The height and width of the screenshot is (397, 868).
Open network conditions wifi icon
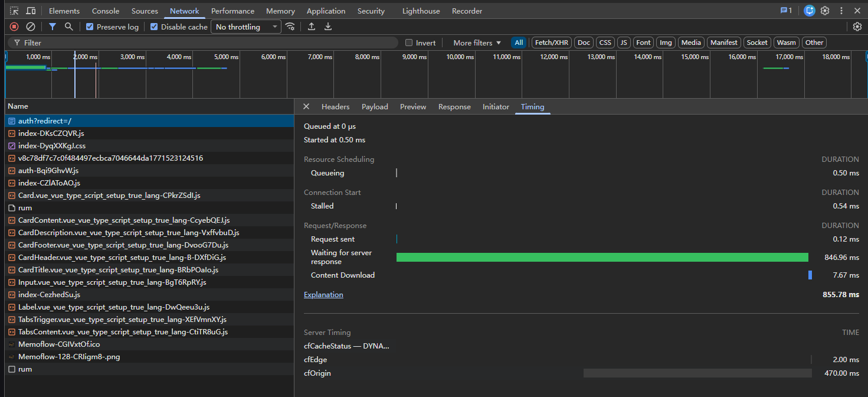[x=290, y=27]
